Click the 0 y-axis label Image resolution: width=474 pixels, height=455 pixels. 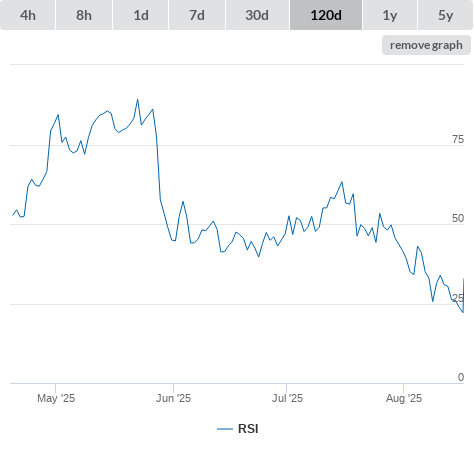point(461,377)
